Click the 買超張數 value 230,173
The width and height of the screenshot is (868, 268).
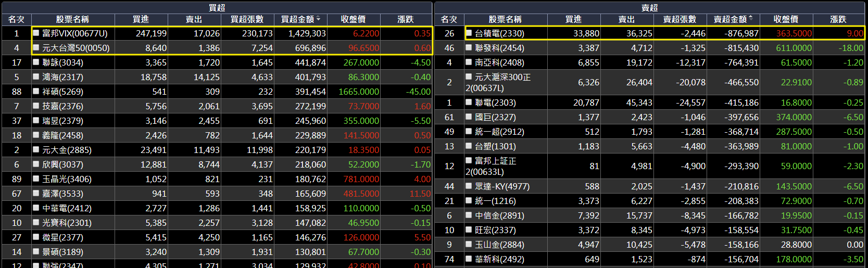coord(257,33)
